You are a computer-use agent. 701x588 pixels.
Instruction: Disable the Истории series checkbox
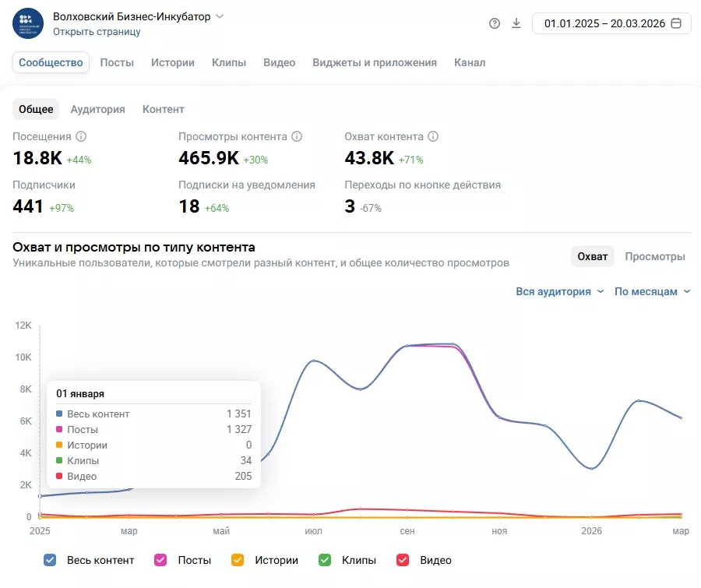click(x=238, y=560)
